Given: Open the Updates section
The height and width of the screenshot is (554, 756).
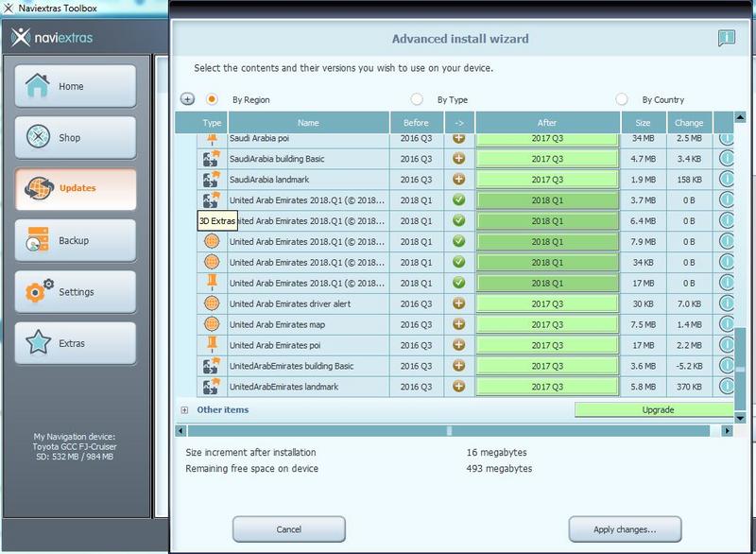Looking at the screenshot, I should [76, 188].
